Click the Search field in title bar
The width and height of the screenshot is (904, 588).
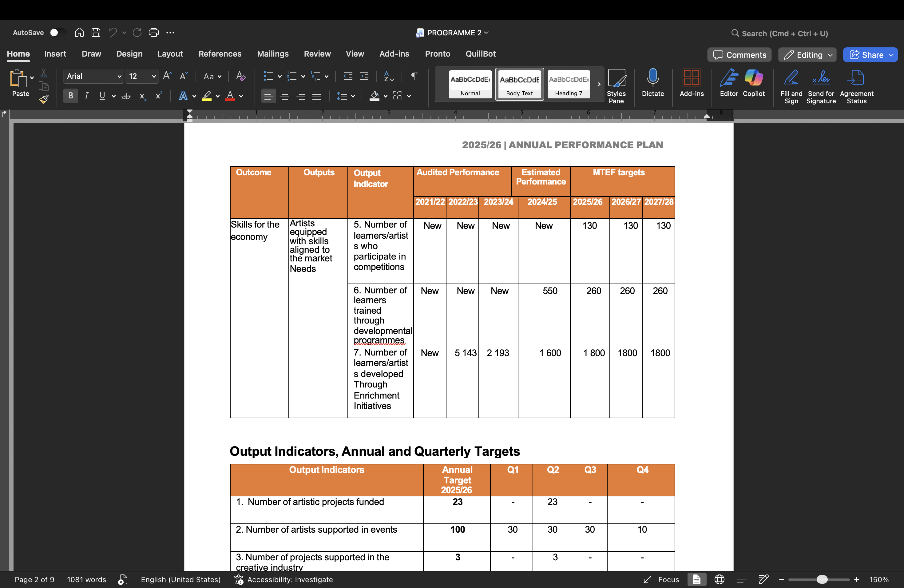click(779, 34)
